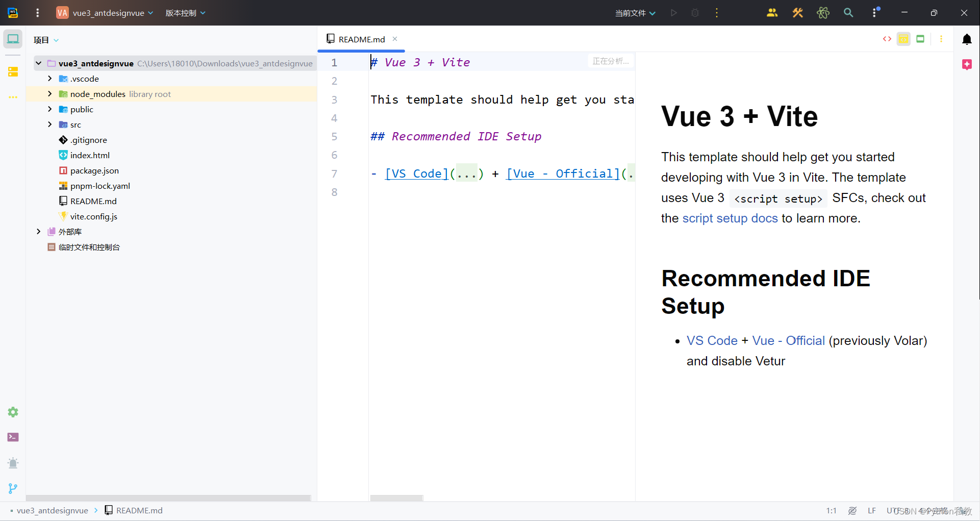Open the Notifications bell
The width and height of the screenshot is (980, 521).
pyautogui.click(x=967, y=39)
